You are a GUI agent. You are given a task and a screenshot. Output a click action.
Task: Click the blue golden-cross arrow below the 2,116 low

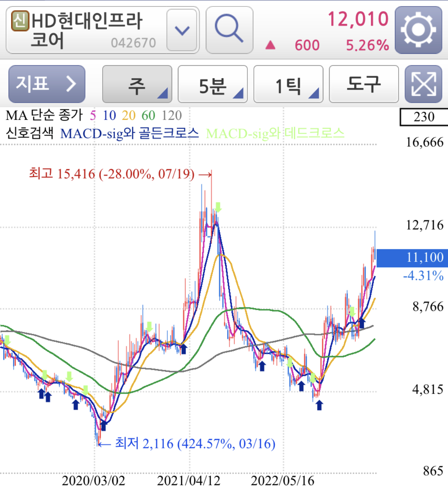point(103,425)
